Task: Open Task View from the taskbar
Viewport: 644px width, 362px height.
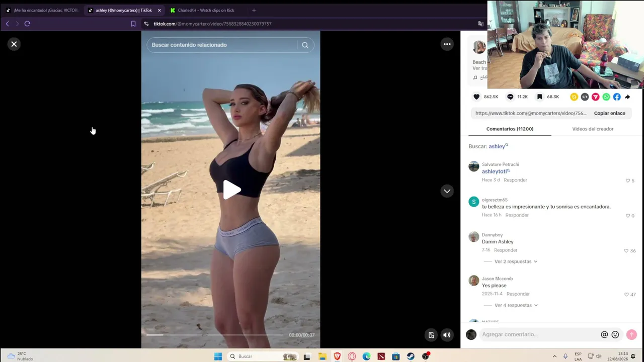Action: 307,356
